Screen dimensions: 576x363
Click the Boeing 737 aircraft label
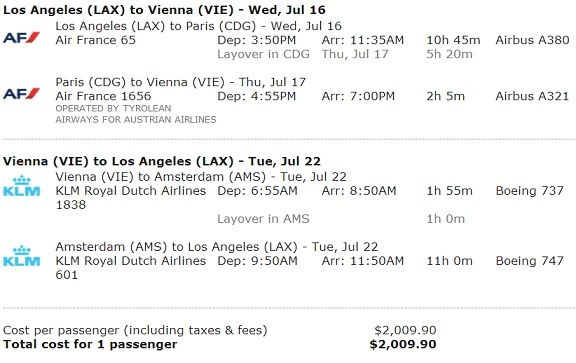click(530, 191)
